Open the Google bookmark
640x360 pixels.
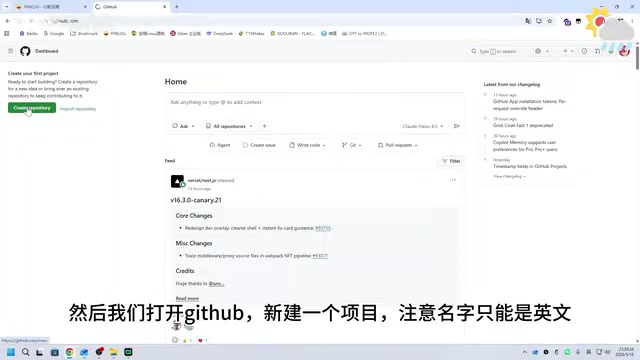point(54,33)
